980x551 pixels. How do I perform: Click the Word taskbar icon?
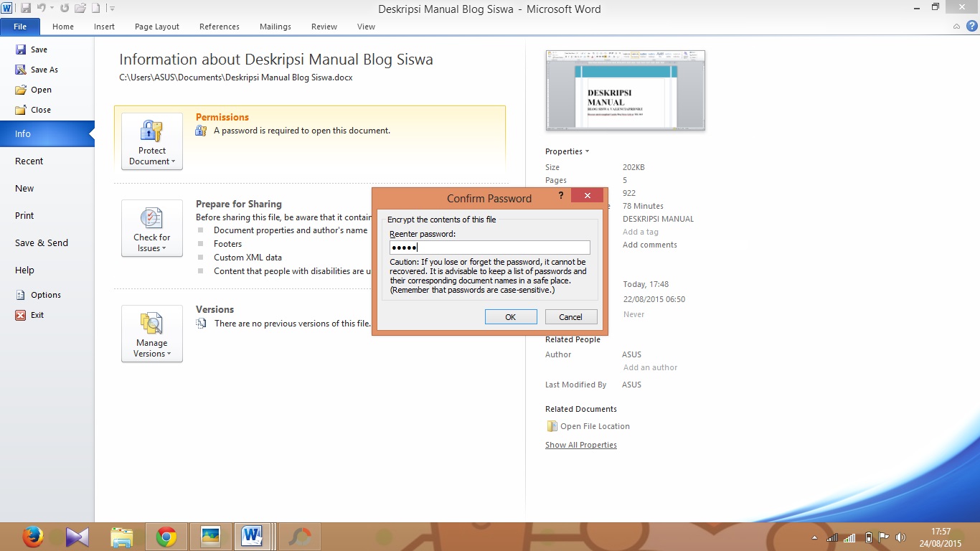[252, 537]
